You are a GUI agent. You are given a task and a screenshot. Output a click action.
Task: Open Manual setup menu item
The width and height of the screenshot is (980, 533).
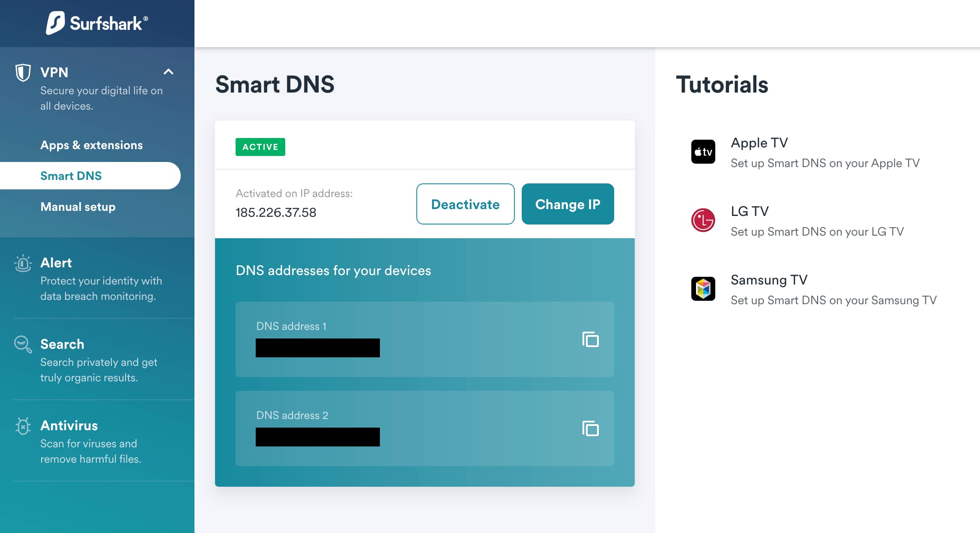tap(78, 207)
